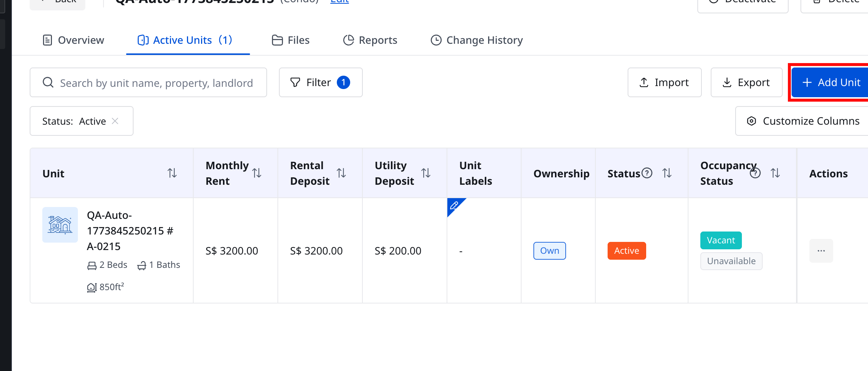
Task: Sort the table by Unit column
Action: coord(172,173)
